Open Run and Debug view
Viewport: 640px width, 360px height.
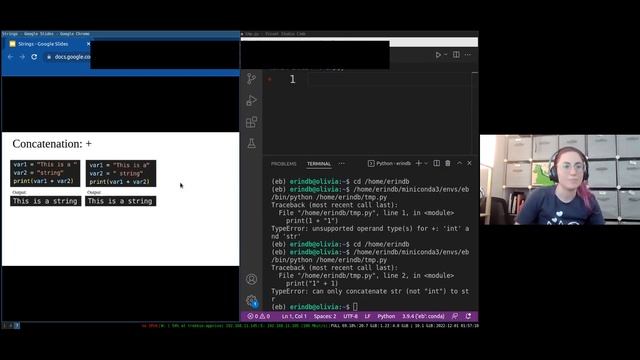tap(251, 100)
